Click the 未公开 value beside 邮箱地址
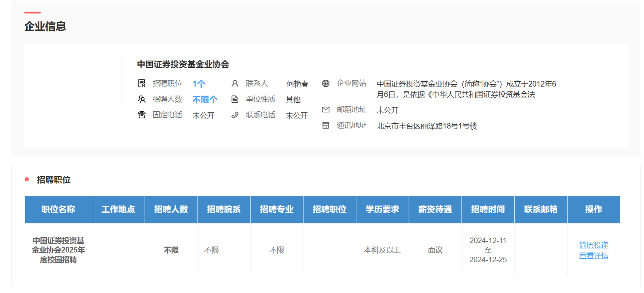 click(388, 110)
